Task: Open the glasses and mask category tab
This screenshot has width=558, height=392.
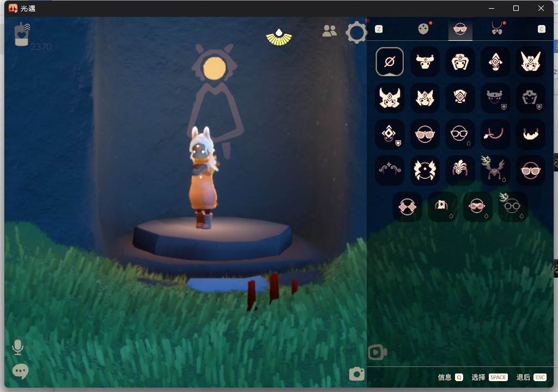Action: (460, 29)
